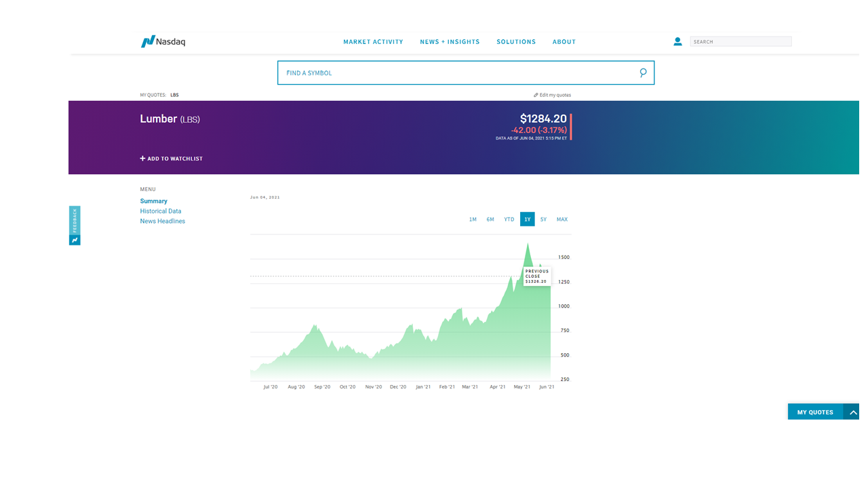This screenshot has height=488, width=868.
Task: Open the LBS quote in My Quotes
Action: tap(174, 95)
